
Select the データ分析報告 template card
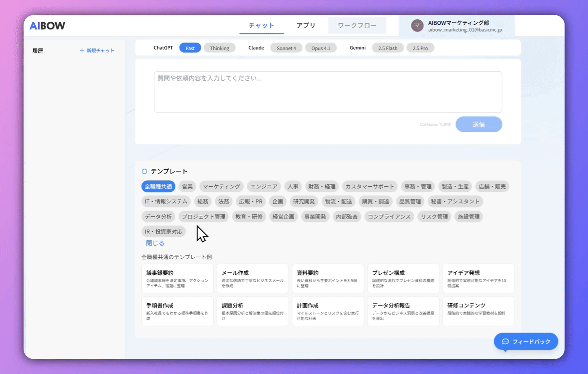403,311
